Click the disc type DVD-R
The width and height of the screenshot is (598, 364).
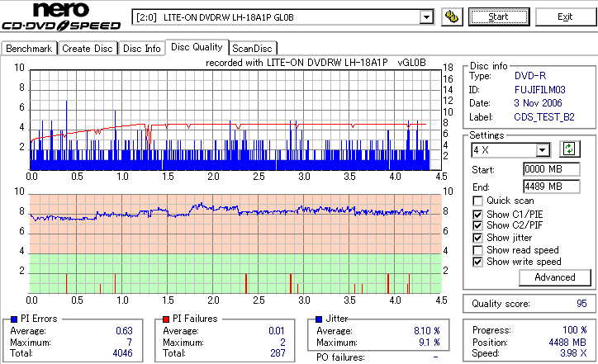click(x=530, y=76)
